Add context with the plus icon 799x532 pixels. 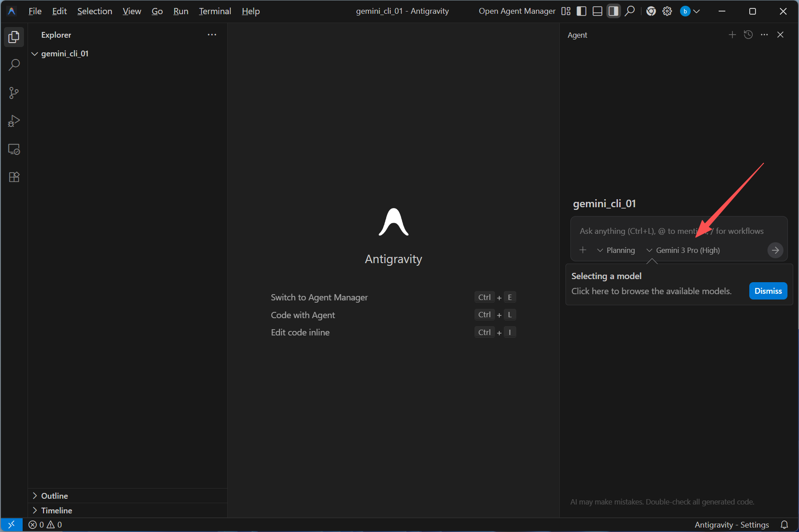coord(583,250)
